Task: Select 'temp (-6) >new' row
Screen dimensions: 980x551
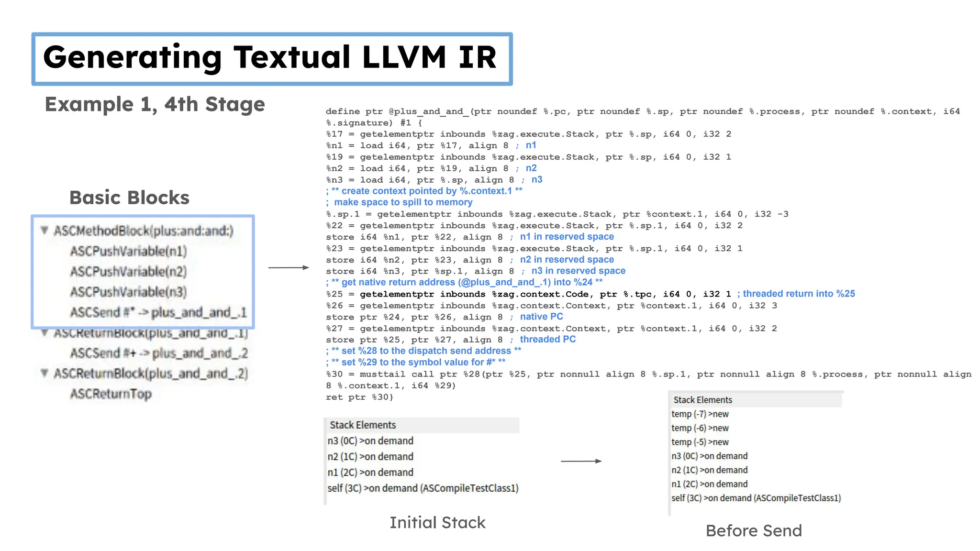Action: [700, 428]
